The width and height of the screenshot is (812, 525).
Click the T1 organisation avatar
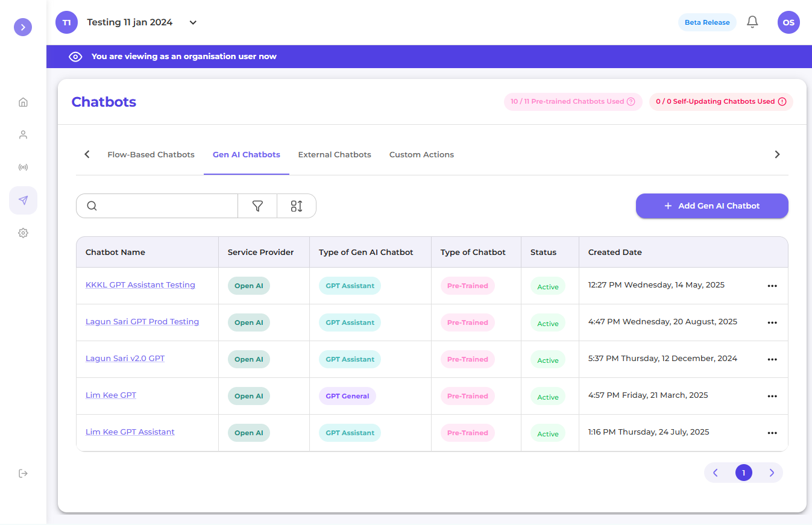[x=67, y=22]
